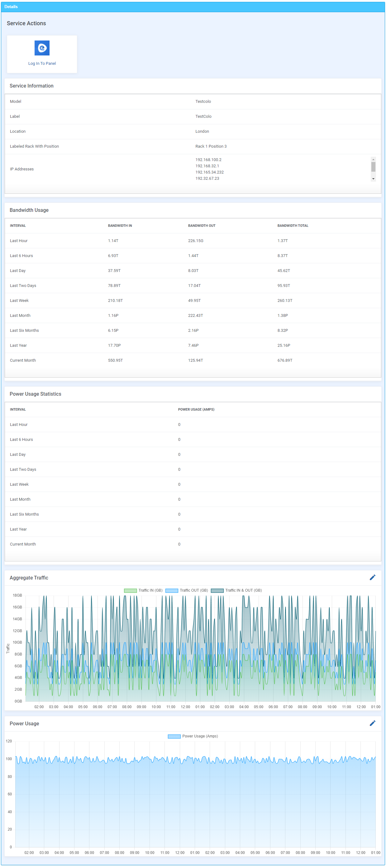
Task: Click the POWER USAGE (AMPS) column header
Action: [196, 409]
